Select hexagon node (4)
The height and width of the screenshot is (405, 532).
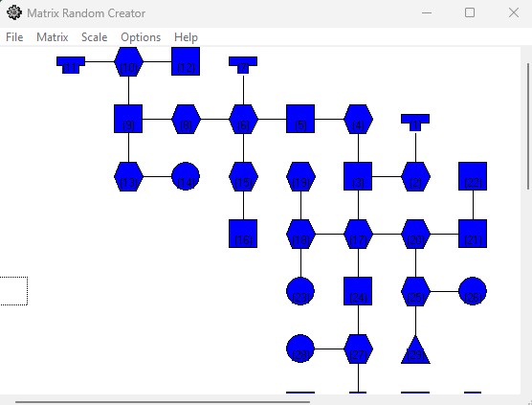(x=358, y=119)
